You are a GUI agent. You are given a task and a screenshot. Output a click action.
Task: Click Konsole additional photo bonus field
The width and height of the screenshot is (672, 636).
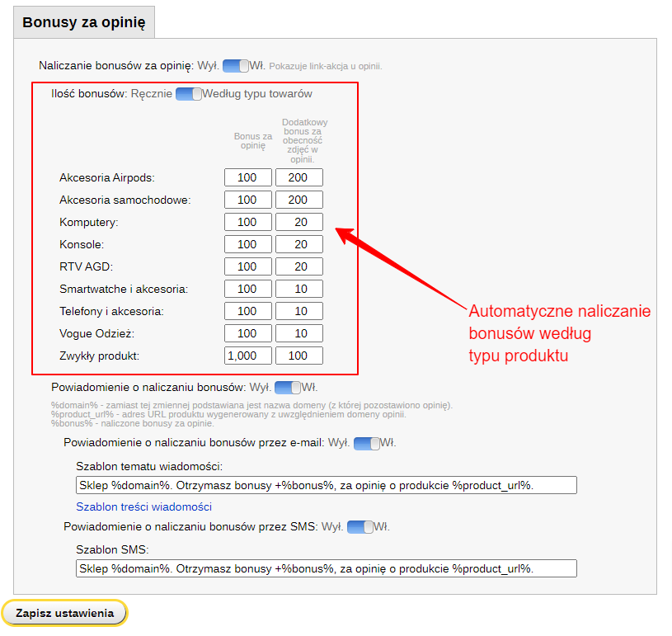(x=298, y=244)
